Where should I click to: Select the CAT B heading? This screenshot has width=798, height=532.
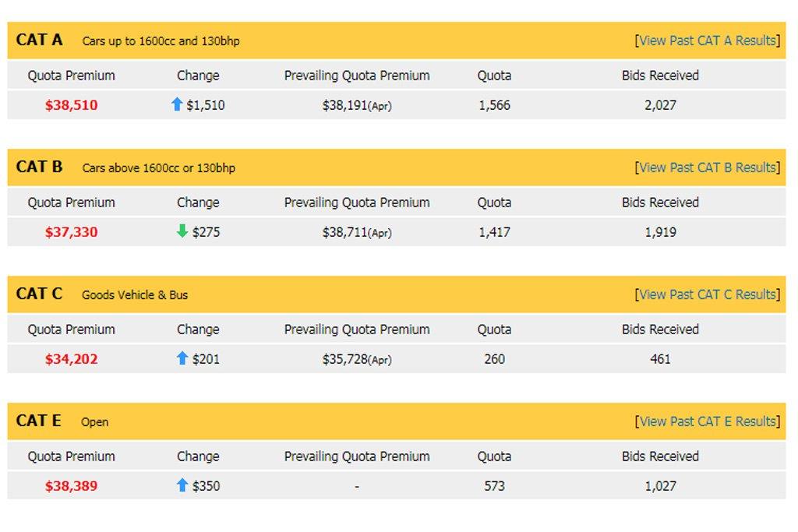tap(39, 167)
